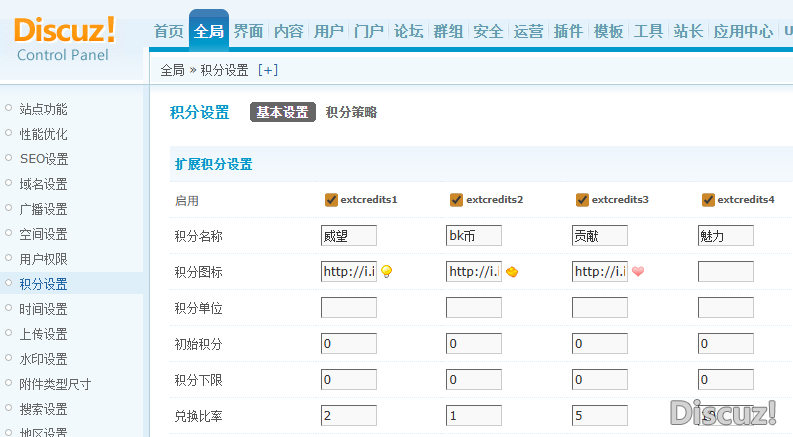Go to SEO设置 in the sidebar
This screenshot has width=793, height=437.
point(44,159)
